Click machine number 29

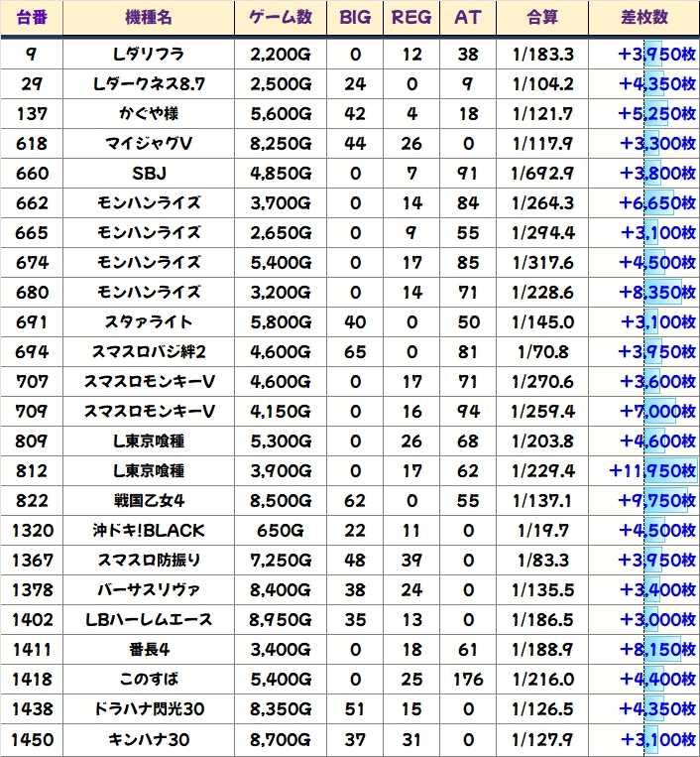(32, 84)
